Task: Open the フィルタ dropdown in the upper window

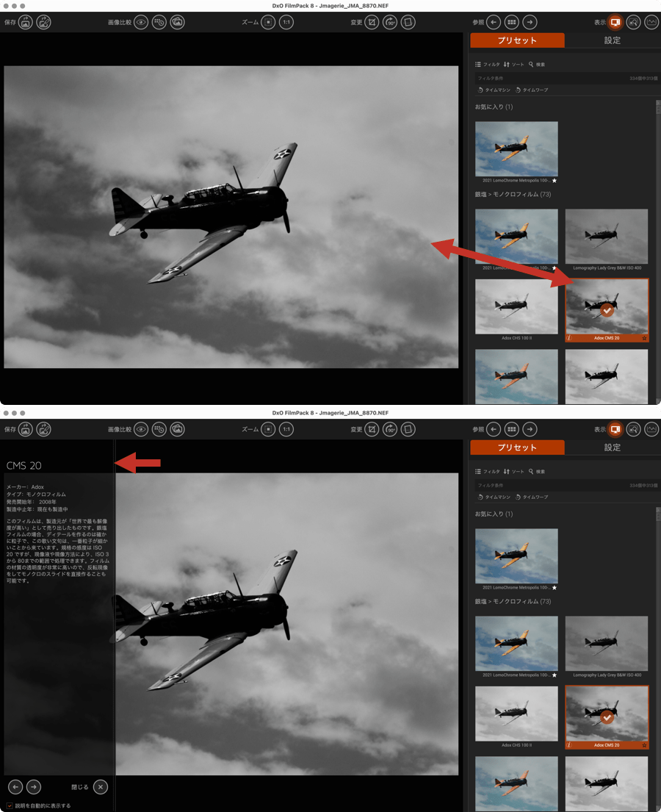Action: (x=488, y=65)
